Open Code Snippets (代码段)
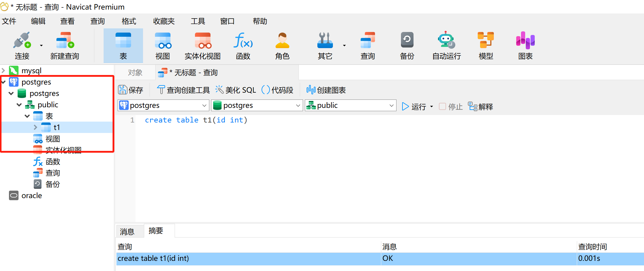This screenshot has width=644, height=271. tap(277, 90)
